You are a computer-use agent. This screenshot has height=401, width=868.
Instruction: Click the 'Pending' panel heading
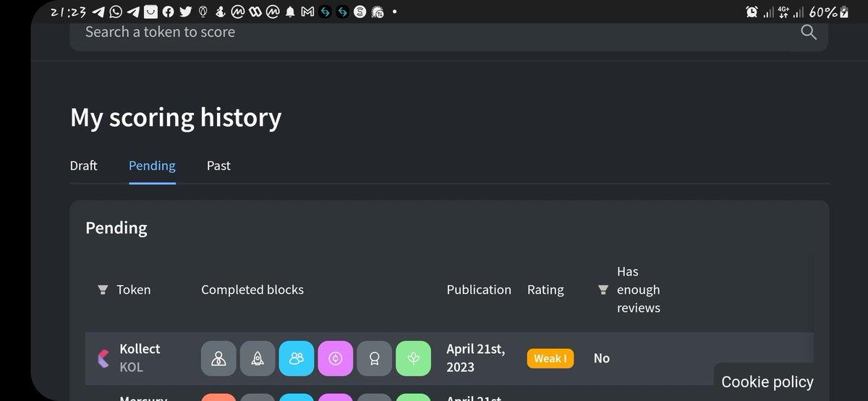click(x=116, y=228)
